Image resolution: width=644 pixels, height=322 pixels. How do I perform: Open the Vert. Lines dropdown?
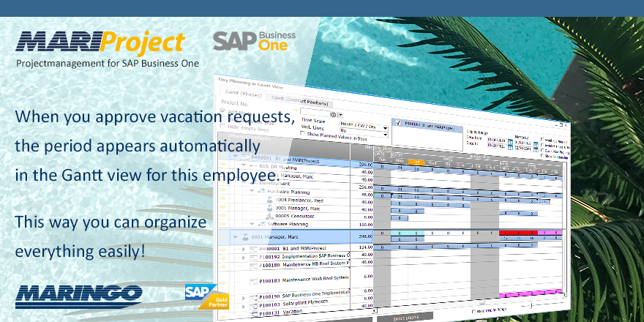364,132
